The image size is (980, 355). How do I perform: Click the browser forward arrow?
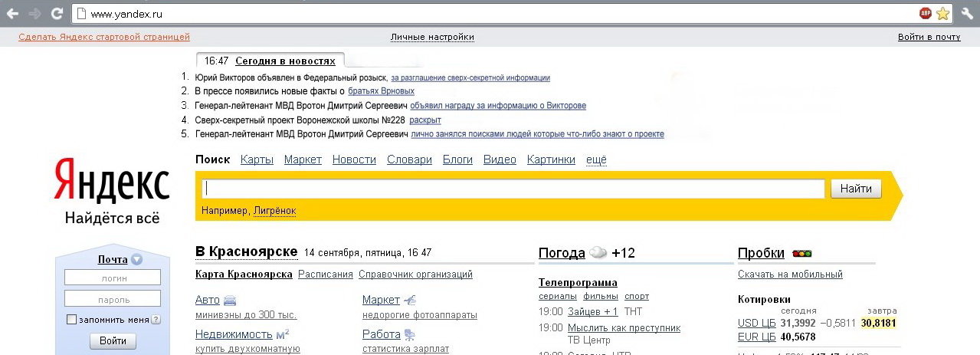(34, 13)
